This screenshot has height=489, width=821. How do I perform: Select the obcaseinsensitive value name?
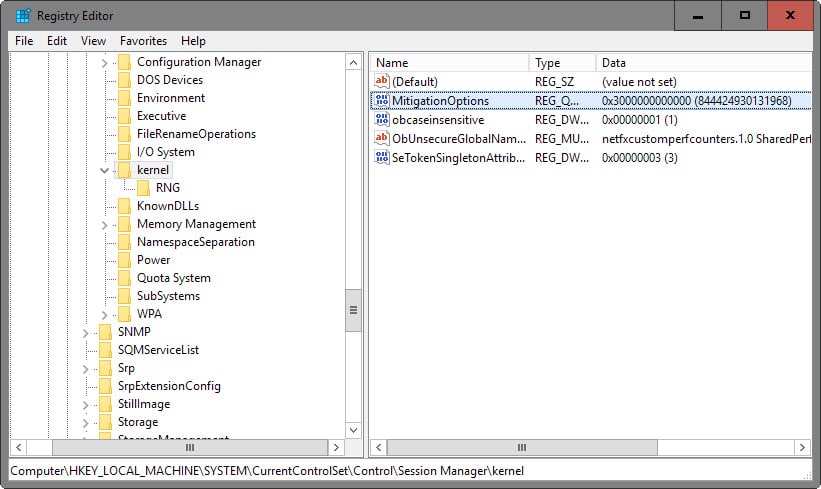click(438, 120)
